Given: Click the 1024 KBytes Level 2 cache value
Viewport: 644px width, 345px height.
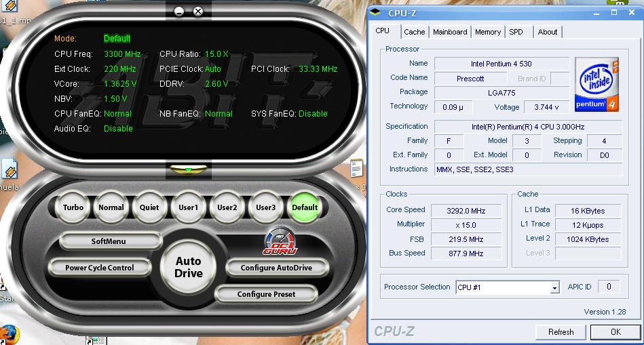Looking at the screenshot, I should [x=588, y=239].
